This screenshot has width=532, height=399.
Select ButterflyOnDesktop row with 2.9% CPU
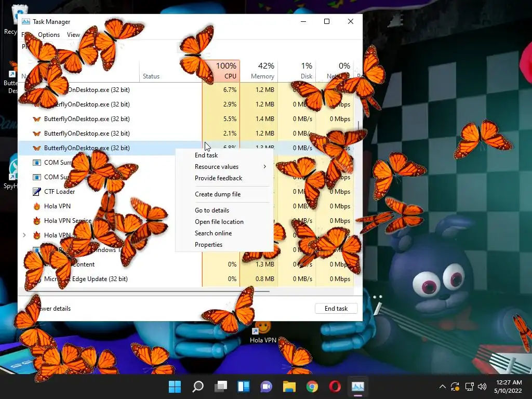click(186, 104)
